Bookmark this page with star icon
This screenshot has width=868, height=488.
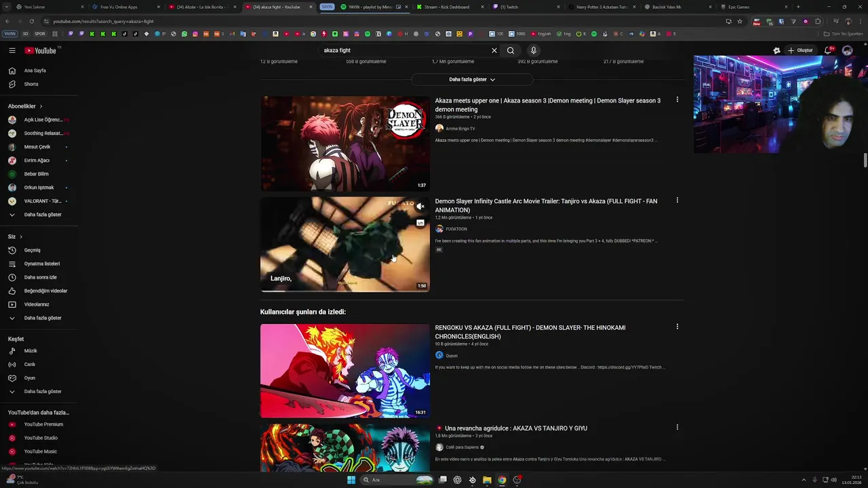pos(740,21)
